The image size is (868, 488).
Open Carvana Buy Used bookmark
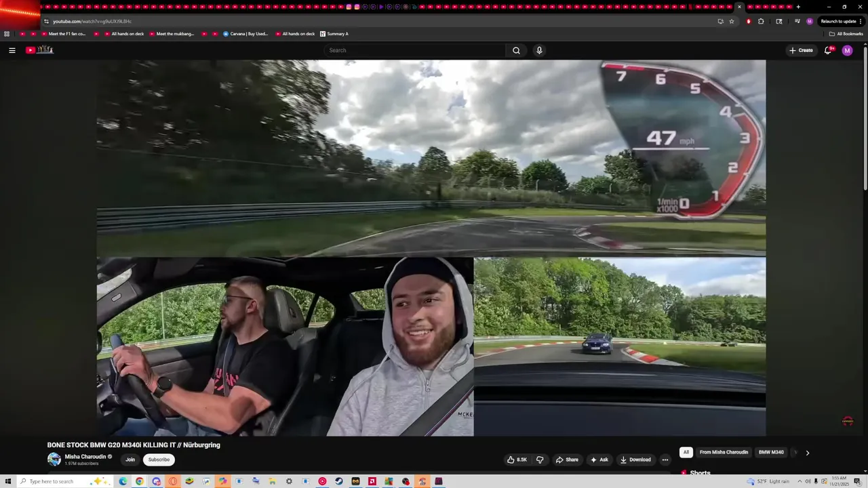[245, 34]
